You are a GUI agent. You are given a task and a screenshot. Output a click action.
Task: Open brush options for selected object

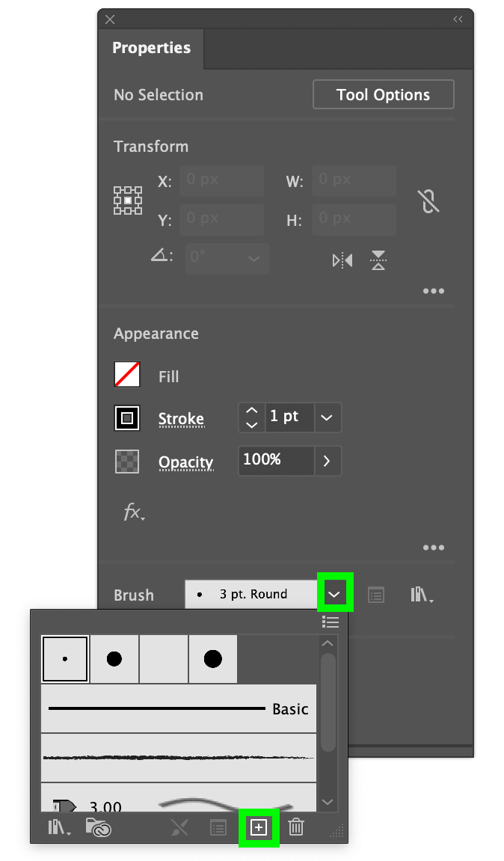(375, 595)
